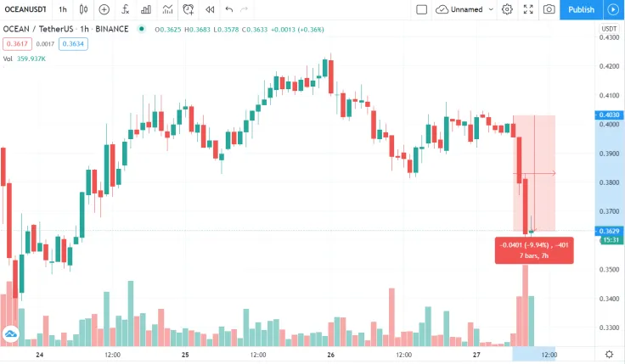The image size is (625, 364).
Task: Open the candlestick chart style selector
Action: 83,9
